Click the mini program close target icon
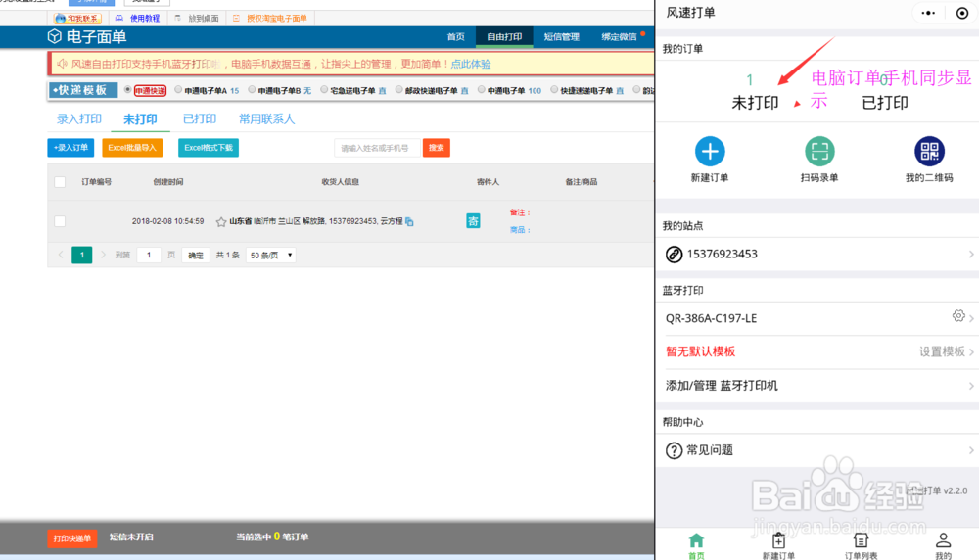The width and height of the screenshot is (979, 560). (962, 13)
